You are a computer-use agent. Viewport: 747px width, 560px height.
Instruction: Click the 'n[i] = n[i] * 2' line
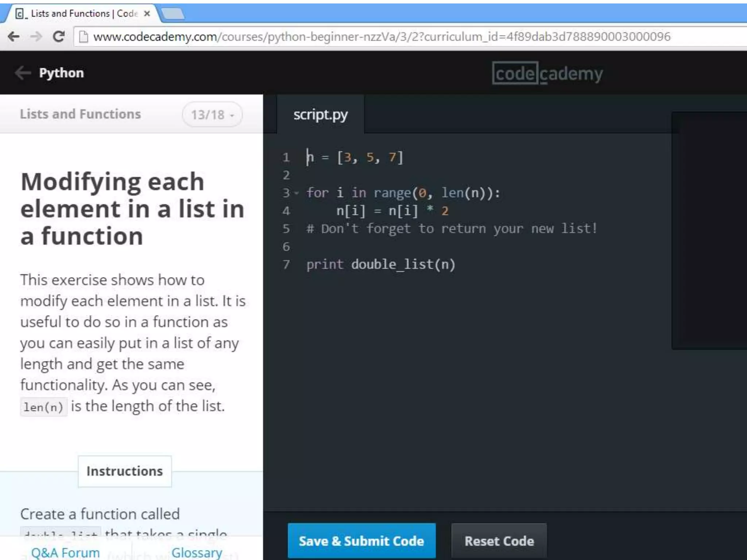[392, 211]
